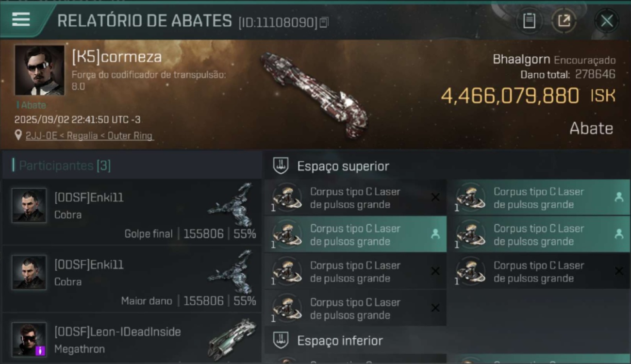Click the Espaço inferior slot icon

pos(280,340)
